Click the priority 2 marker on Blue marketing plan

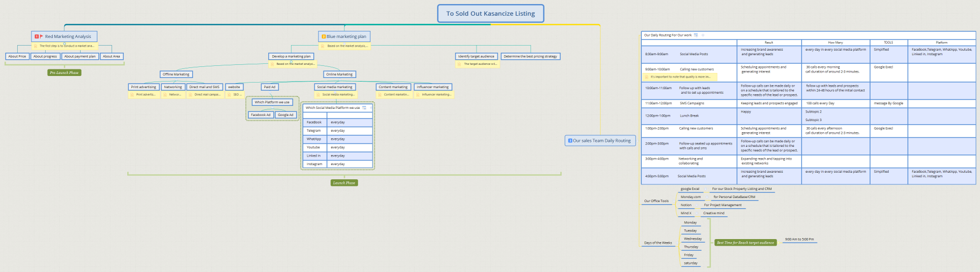[x=323, y=36]
